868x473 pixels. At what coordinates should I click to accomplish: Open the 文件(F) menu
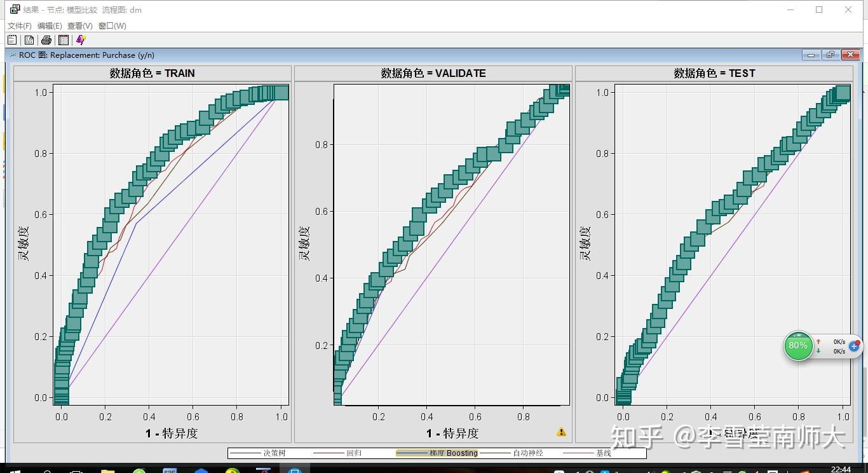point(20,26)
